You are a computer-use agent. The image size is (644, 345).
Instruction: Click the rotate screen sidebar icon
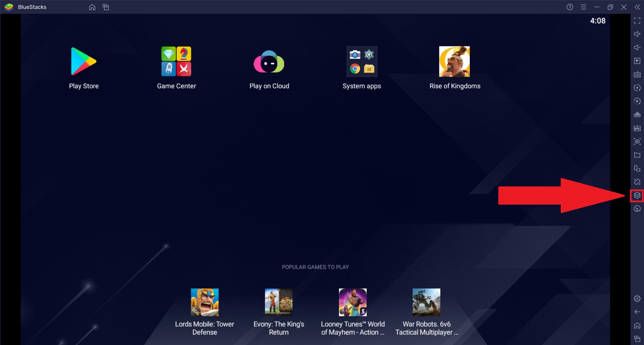(x=637, y=169)
